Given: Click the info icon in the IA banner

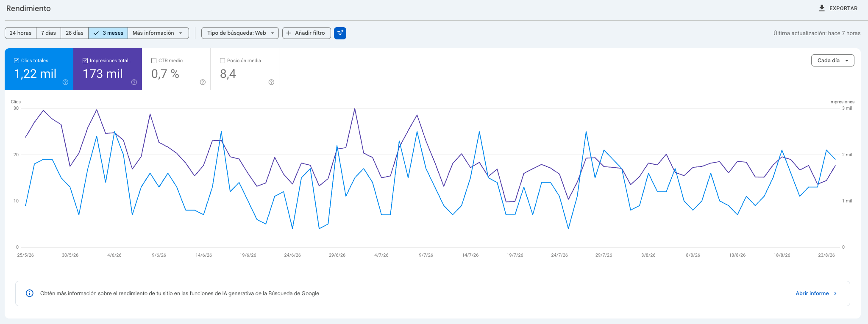Looking at the screenshot, I should point(30,293).
